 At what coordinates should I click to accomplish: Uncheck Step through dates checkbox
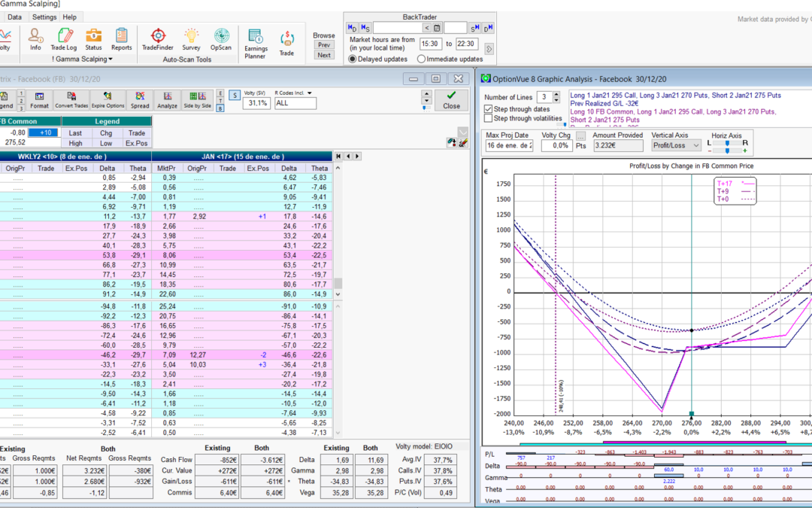pos(489,109)
